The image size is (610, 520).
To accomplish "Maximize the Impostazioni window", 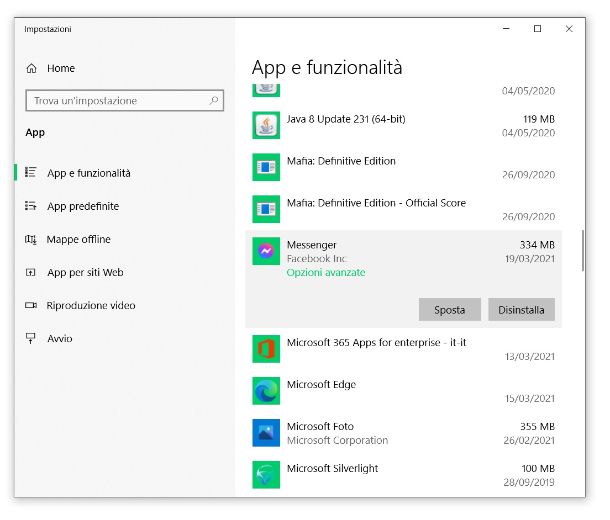I will click(x=537, y=29).
